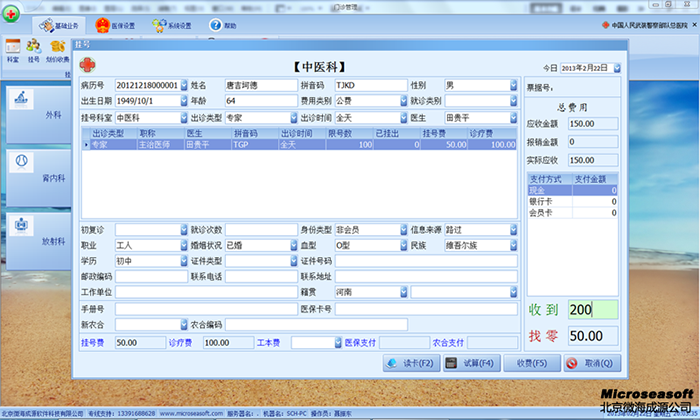Open the 划价收费 pricing and charging icon
Viewport: 700px width, 420px height.
59,49
